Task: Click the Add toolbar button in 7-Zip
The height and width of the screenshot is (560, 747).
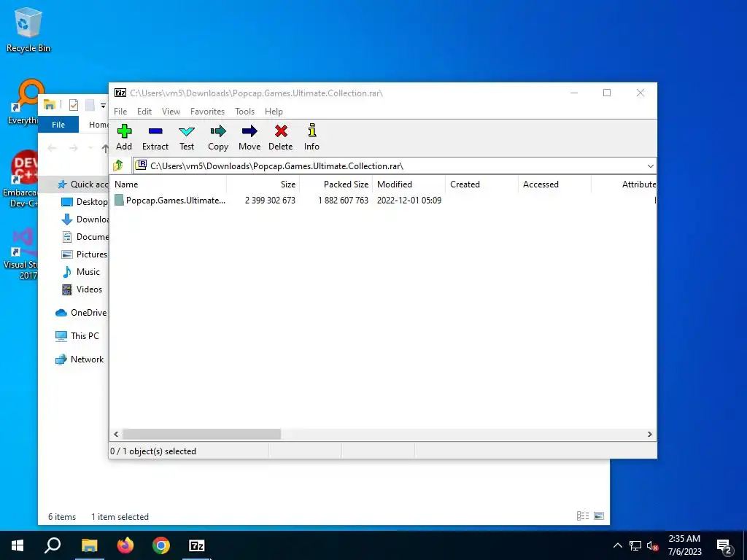Action: 124,138
